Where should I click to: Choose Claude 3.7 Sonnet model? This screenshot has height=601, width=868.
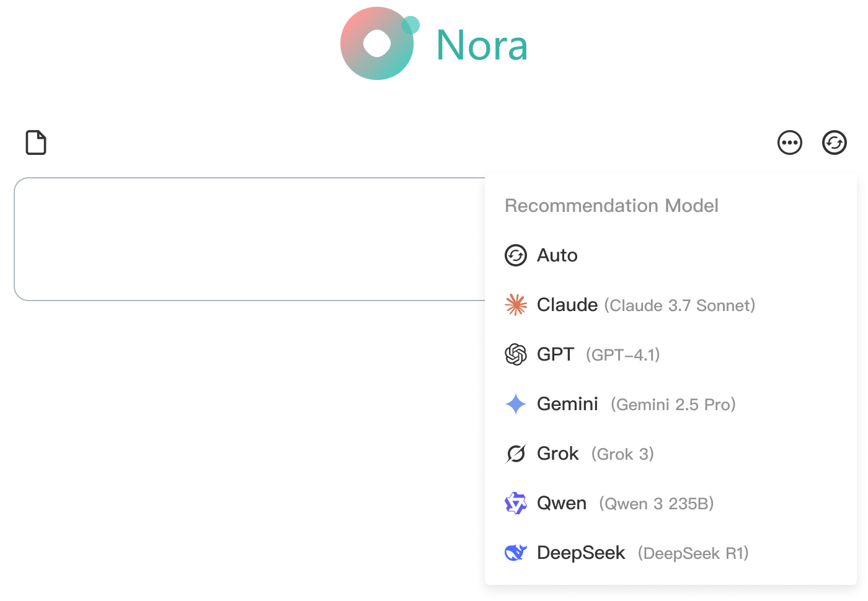point(671,305)
